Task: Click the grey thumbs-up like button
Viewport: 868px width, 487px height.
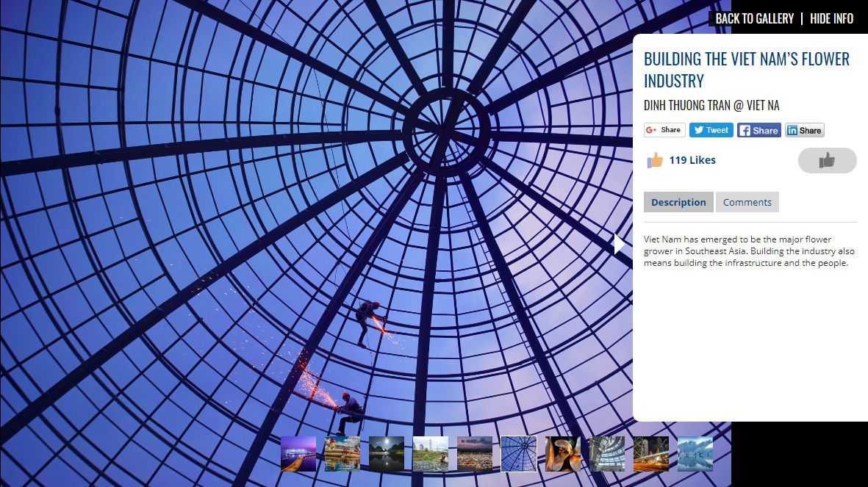Action: [827, 160]
